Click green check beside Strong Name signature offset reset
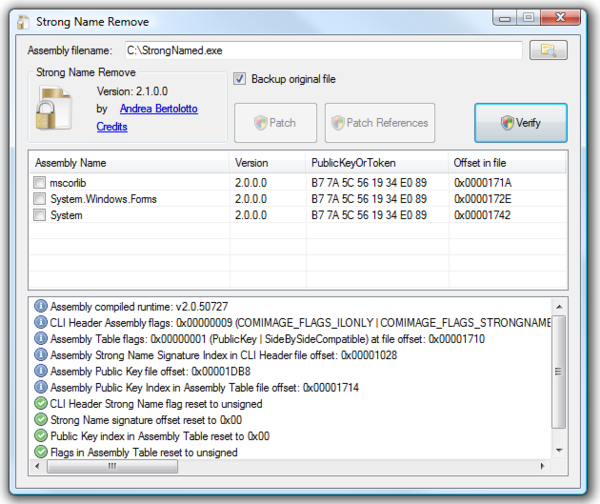The height and width of the screenshot is (504, 600). click(41, 419)
